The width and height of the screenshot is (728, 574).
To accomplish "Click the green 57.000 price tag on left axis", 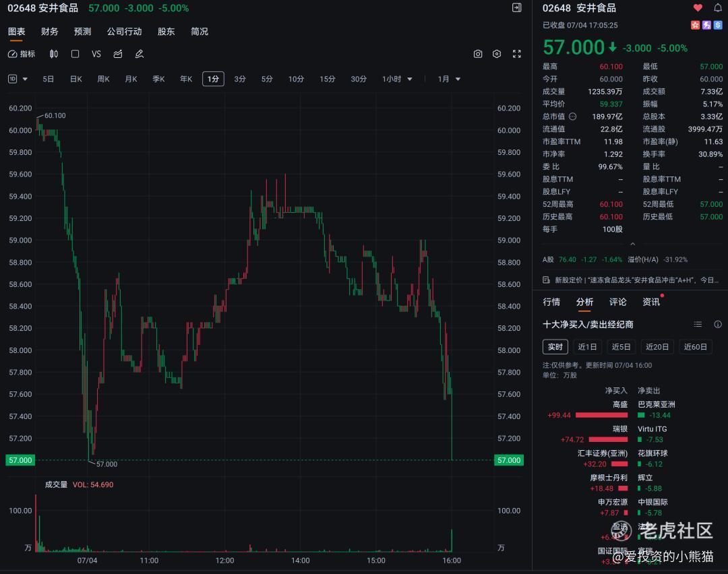I will click(20, 460).
